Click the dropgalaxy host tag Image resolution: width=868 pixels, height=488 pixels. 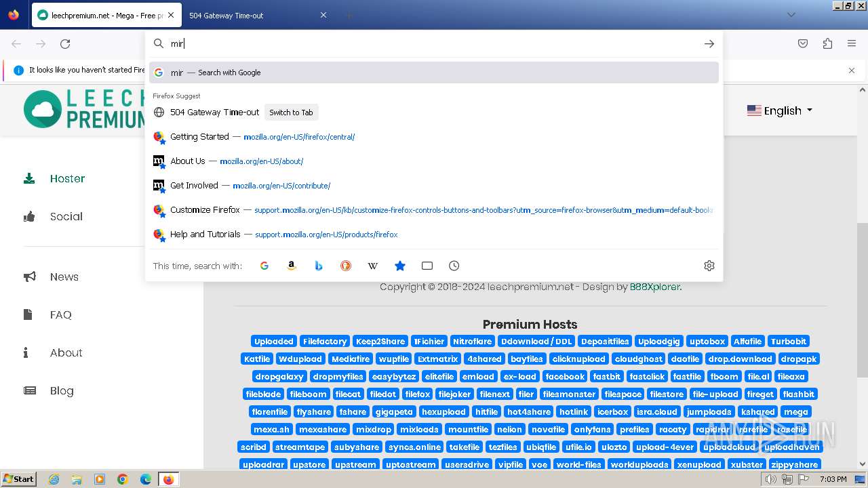pos(280,377)
